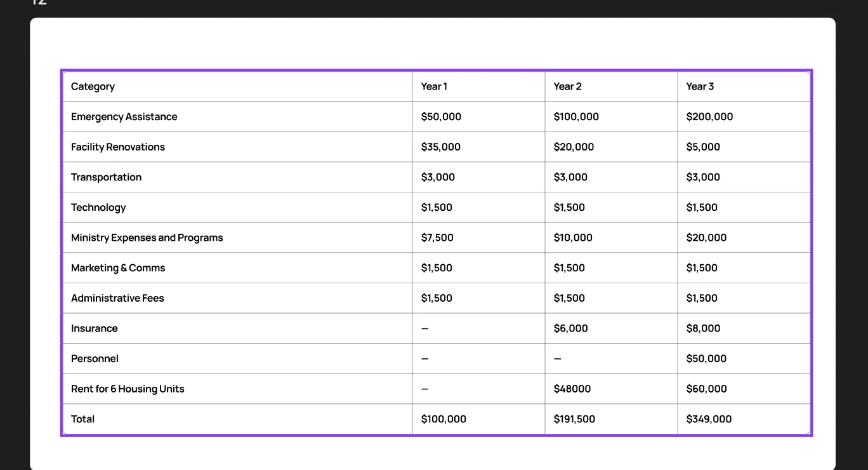
Task: Select Emergency Assistance Year 3 value $200,000
Action: tap(709, 117)
